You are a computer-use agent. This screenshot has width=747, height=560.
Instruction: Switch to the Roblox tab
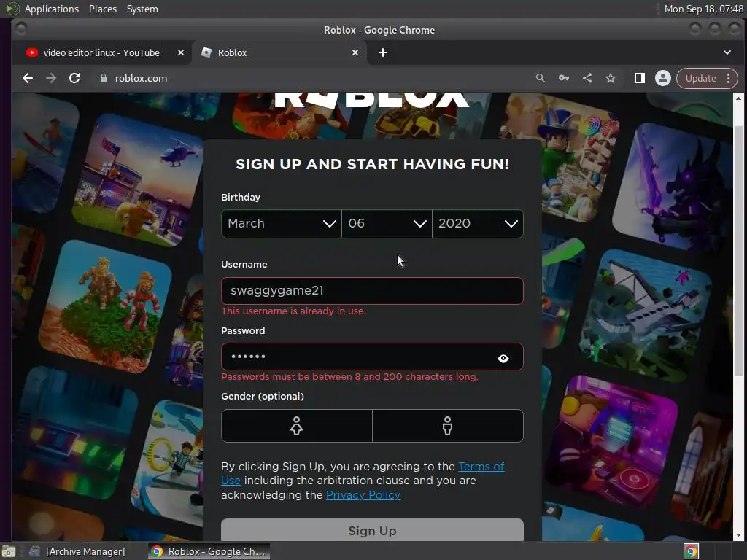click(279, 52)
